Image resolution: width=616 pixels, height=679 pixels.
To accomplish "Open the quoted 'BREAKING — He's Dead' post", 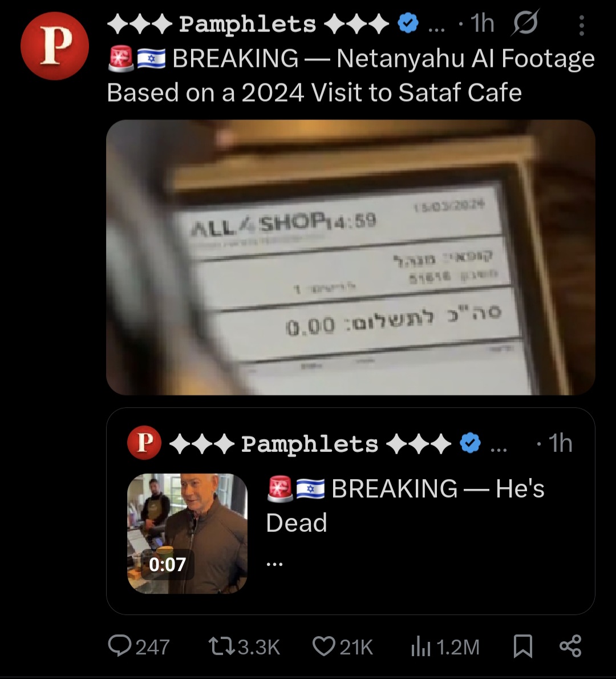I will [x=351, y=511].
